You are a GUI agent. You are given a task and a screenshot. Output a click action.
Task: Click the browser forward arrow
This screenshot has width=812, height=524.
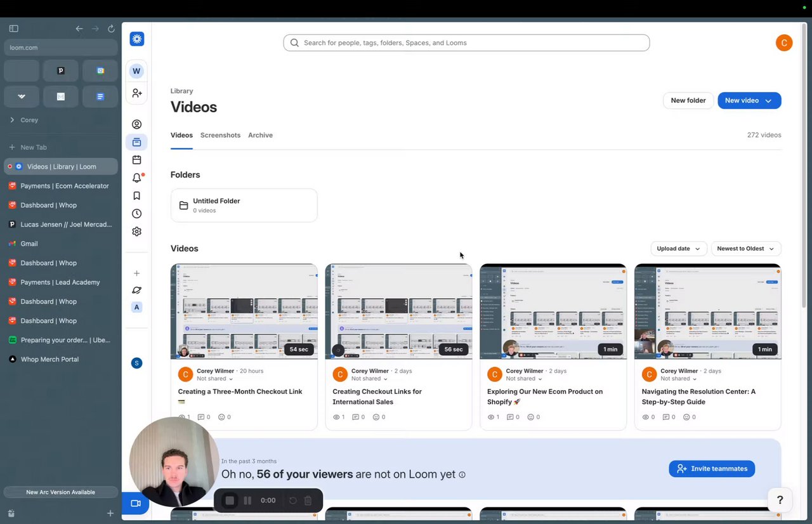95,29
